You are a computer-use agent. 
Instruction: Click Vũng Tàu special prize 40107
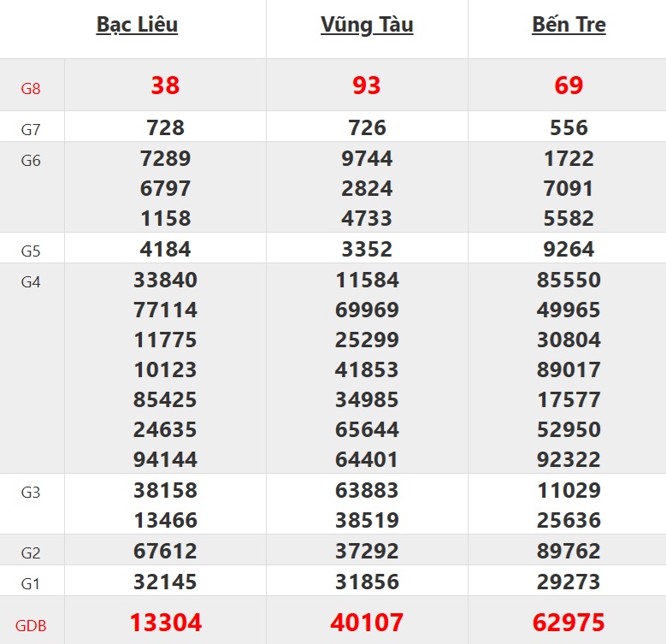(x=367, y=623)
